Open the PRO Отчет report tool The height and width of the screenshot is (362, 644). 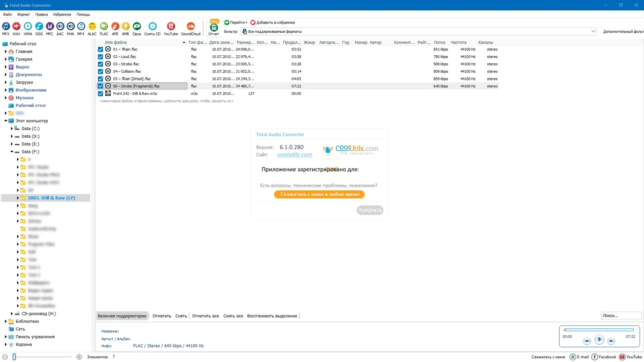pos(214,28)
